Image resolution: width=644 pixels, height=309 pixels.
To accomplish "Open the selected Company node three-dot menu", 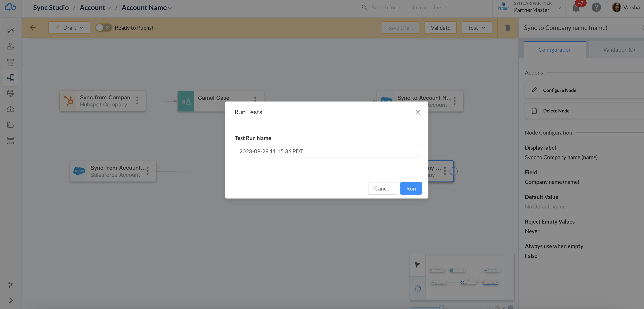I will click(445, 171).
